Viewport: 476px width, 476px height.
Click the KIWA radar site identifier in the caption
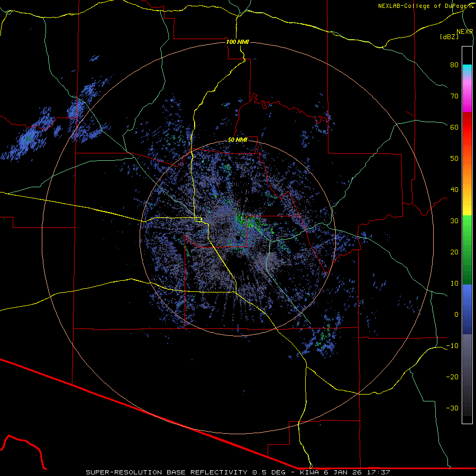coord(309,472)
